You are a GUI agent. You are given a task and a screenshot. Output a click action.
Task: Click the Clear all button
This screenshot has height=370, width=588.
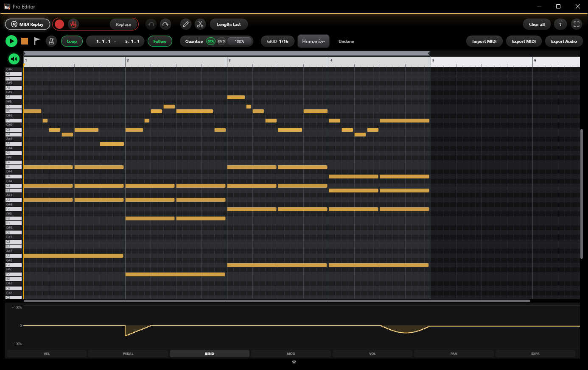pyautogui.click(x=537, y=24)
